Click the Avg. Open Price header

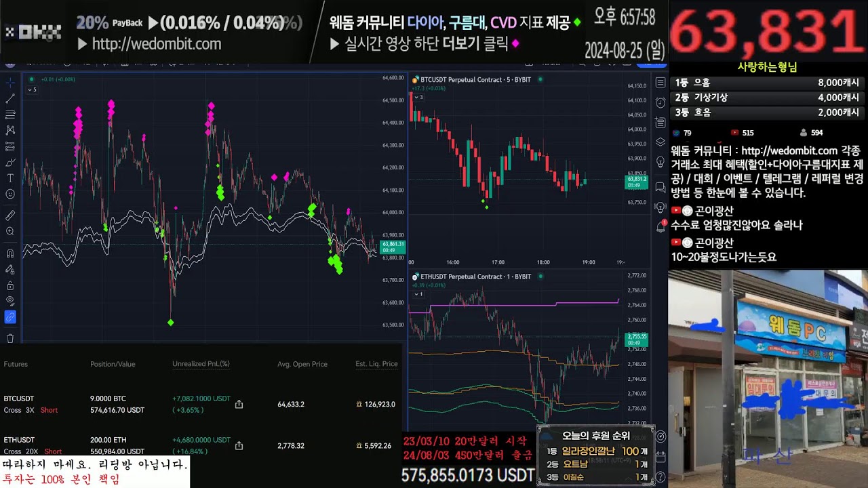(x=302, y=364)
